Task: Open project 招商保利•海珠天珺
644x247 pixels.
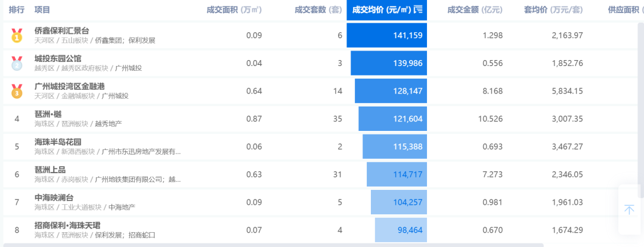Action: click(68, 226)
